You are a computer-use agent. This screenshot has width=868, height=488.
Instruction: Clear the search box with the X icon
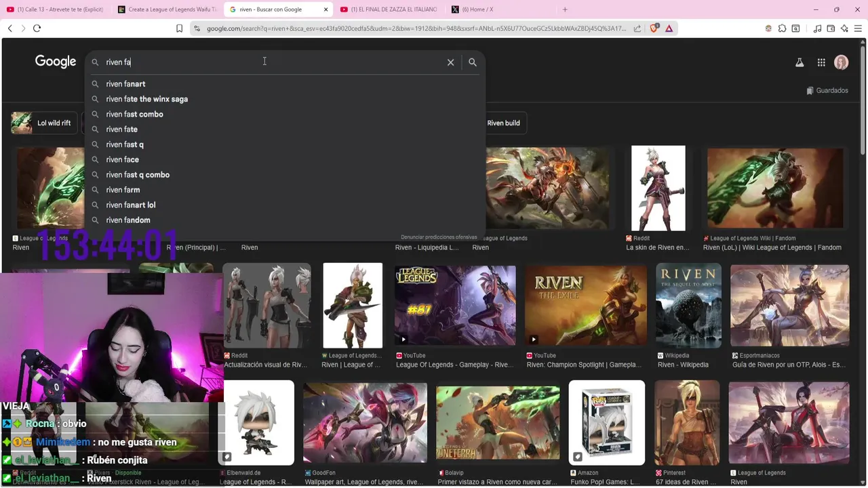(450, 62)
